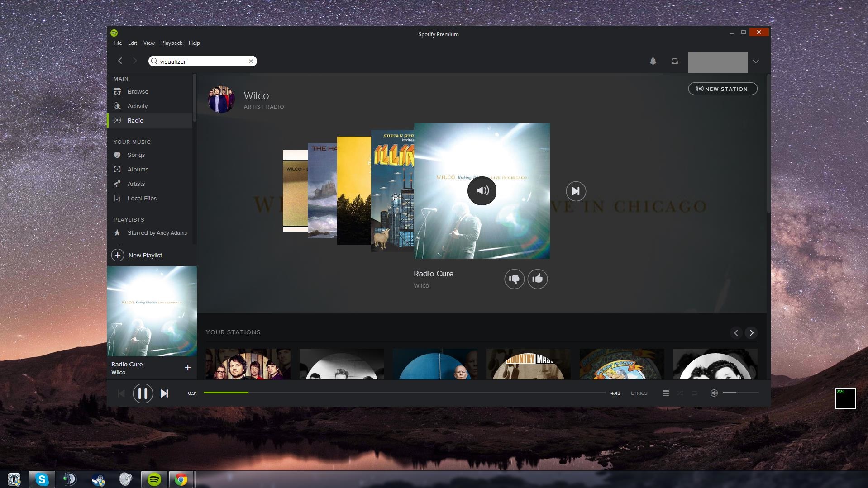Viewport: 868px width, 488px height.
Task: Expand the user account dropdown arrow
Action: tap(755, 62)
